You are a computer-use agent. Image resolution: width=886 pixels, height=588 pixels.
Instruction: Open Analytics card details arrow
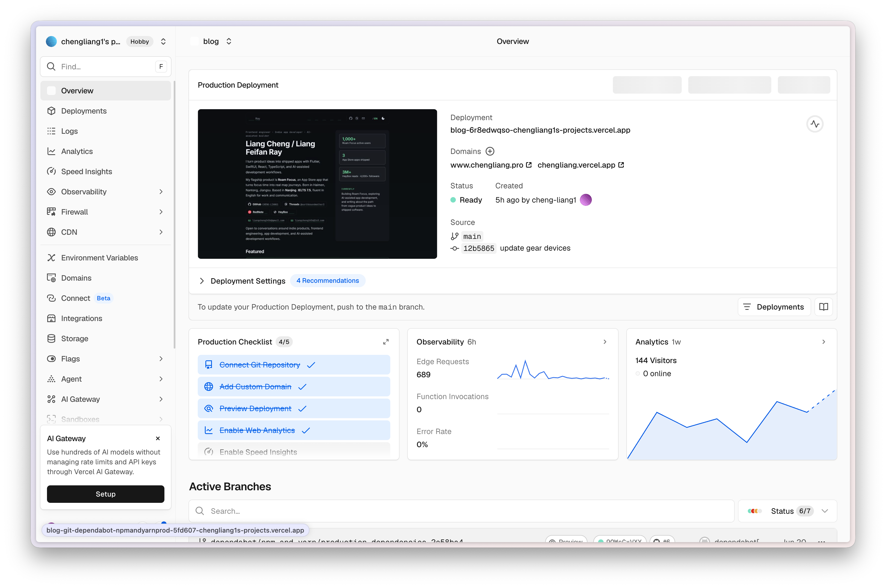824,342
